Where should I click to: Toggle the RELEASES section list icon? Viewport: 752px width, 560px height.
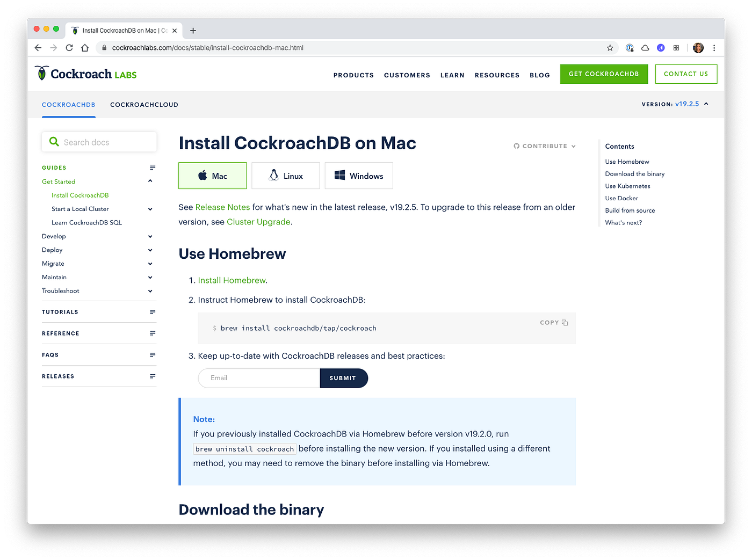tap(153, 376)
